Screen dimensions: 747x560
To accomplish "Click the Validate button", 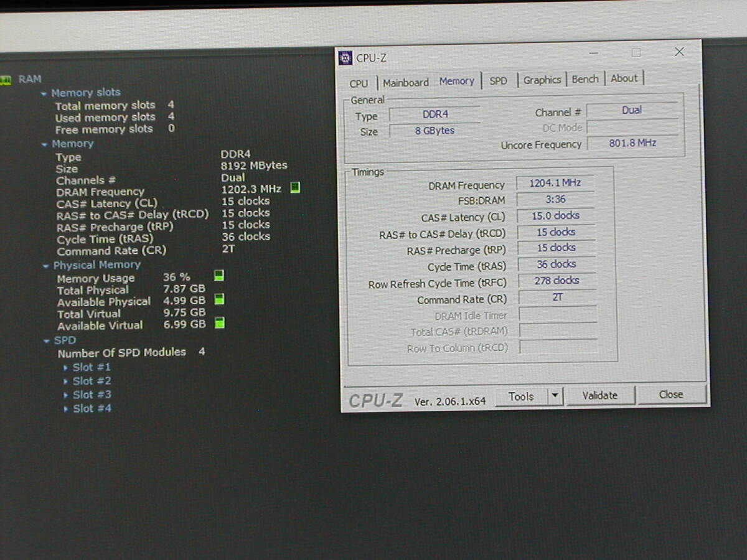I will 599,395.
